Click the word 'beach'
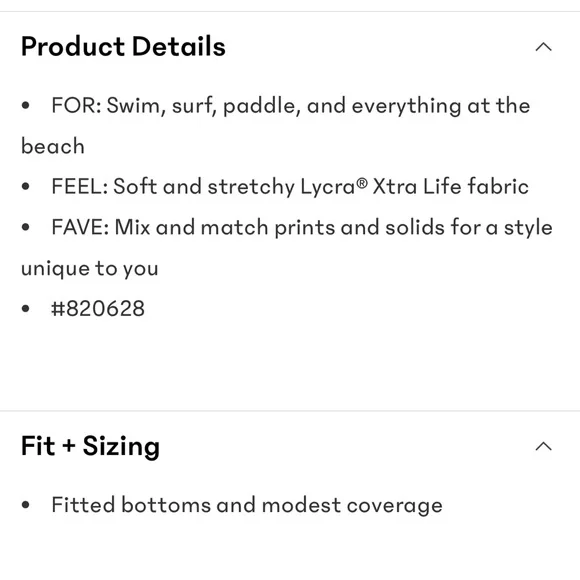This screenshot has height=580, width=580. click(x=53, y=146)
